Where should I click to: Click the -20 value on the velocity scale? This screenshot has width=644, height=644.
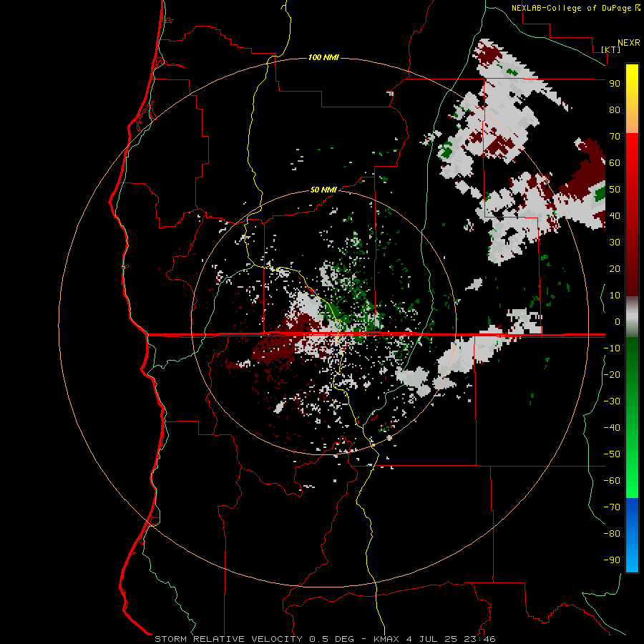click(612, 374)
